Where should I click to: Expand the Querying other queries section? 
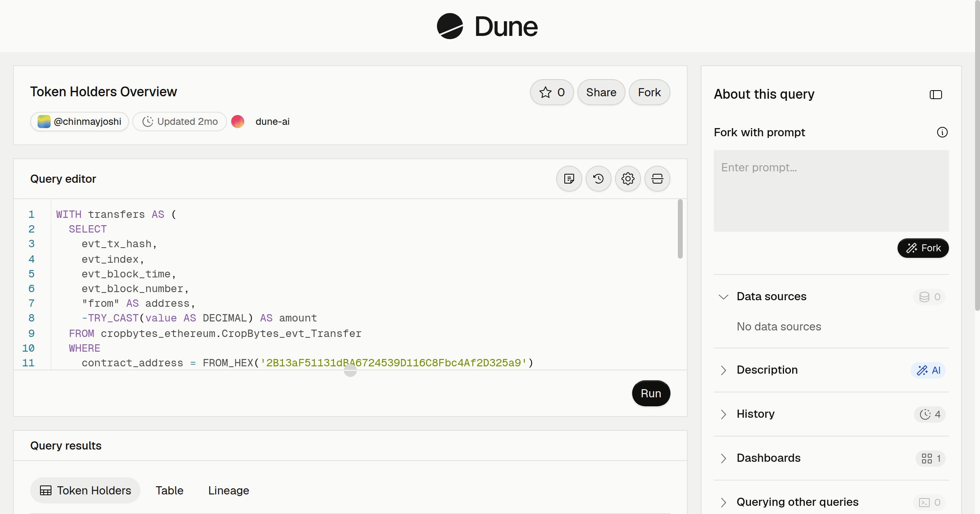coord(723,502)
